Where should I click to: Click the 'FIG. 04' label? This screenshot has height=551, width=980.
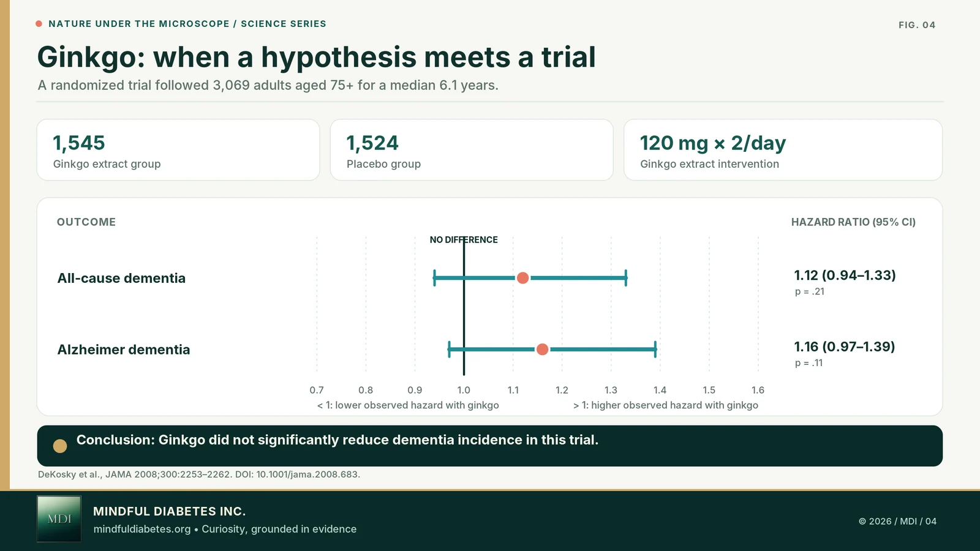click(917, 25)
